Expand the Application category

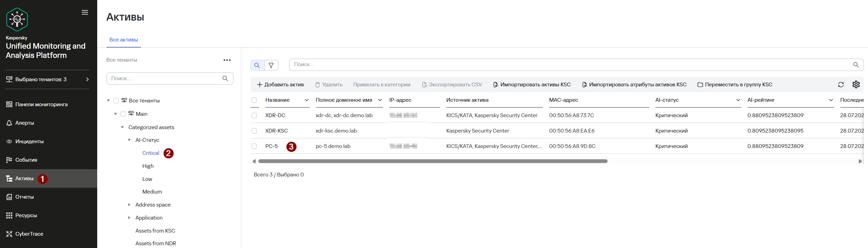pos(129,218)
